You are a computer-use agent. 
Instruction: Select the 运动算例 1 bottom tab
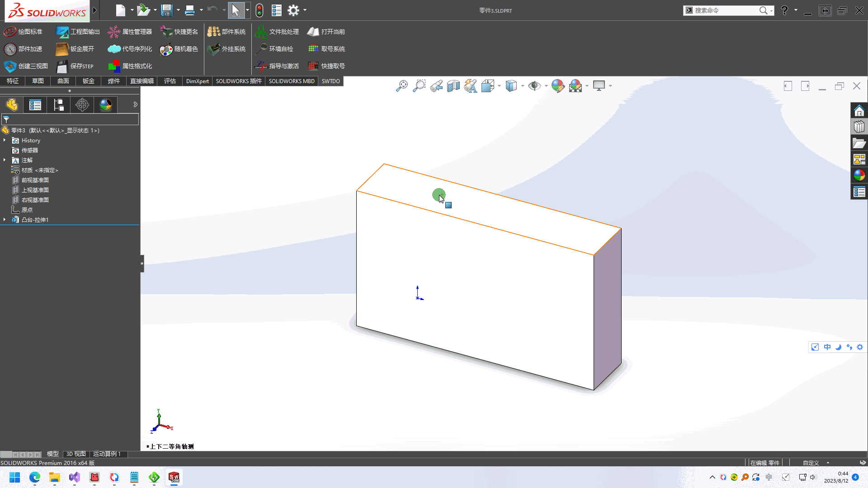click(107, 454)
